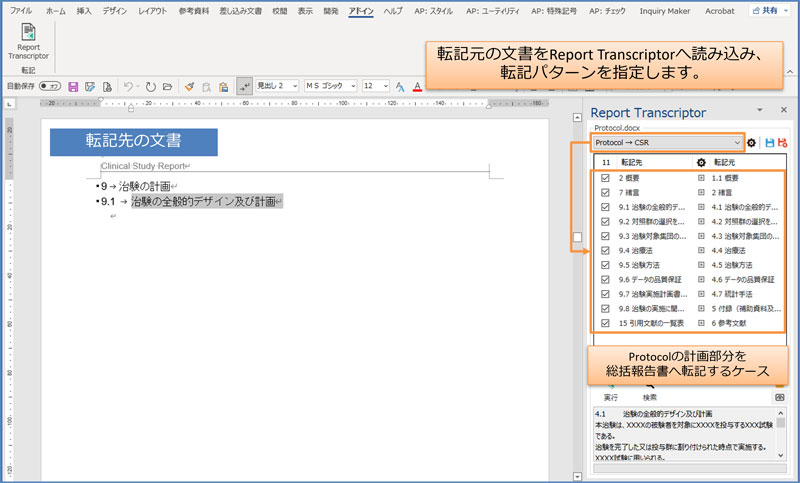Expand the 4.5 治験方法 source item
Image resolution: width=800 pixels, height=483 pixels.
tap(701, 266)
